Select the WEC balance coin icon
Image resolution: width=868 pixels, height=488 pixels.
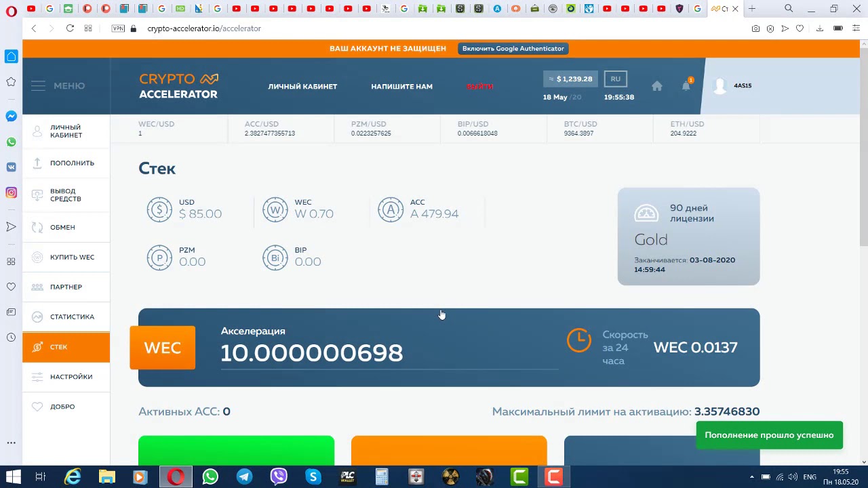click(x=275, y=209)
